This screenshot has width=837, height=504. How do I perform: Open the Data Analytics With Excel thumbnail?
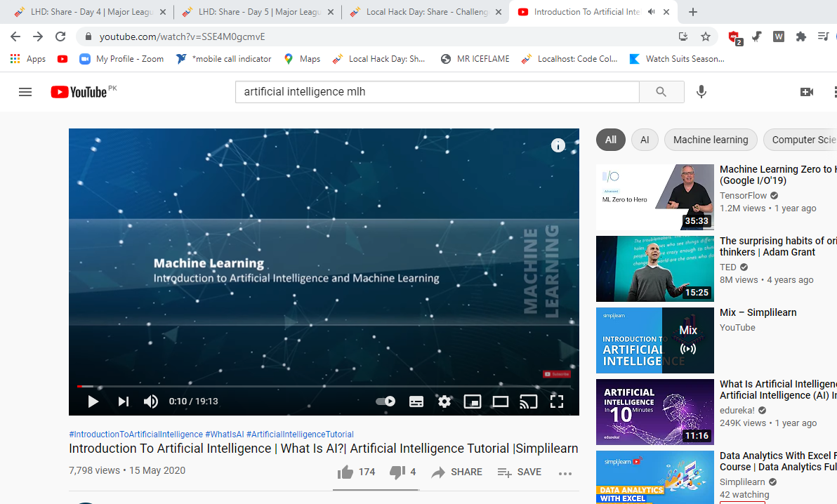click(x=655, y=477)
